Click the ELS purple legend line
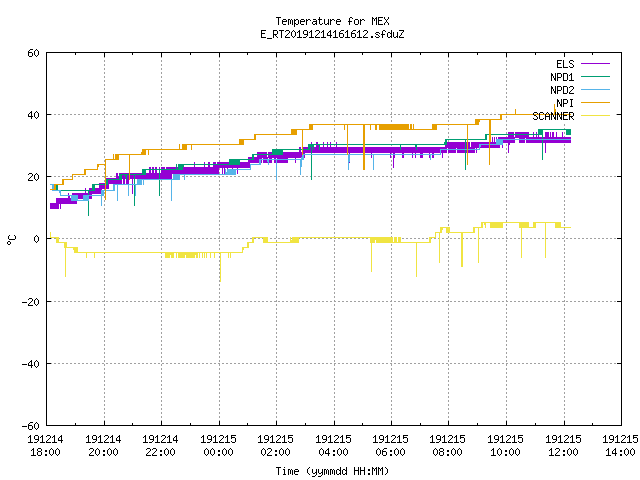This screenshot has height=480, width=640. point(595,64)
